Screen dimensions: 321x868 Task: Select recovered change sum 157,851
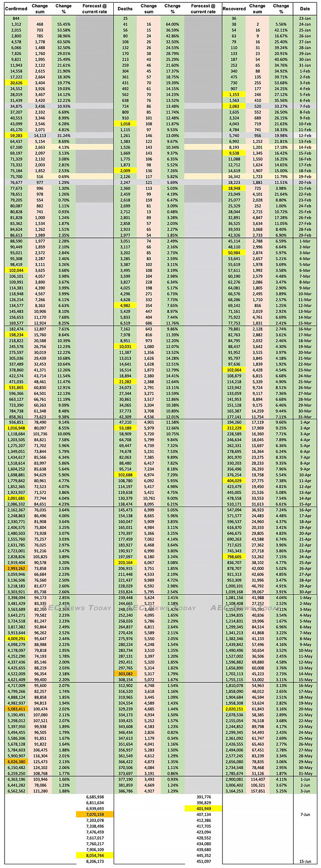point(258,791)
